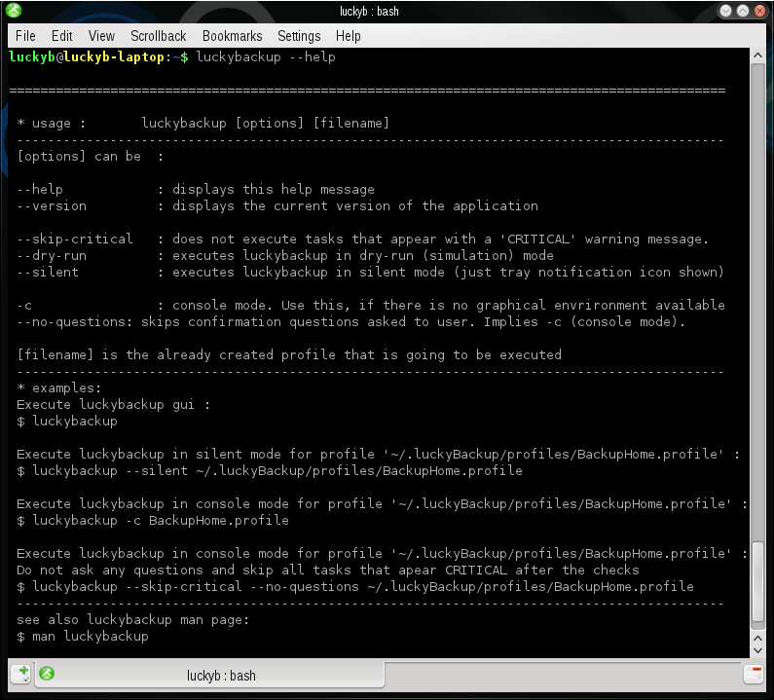This screenshot has height=700, width=774.
Task: Click the scrollbar up arrow near bottom
Action: (757, 639)
